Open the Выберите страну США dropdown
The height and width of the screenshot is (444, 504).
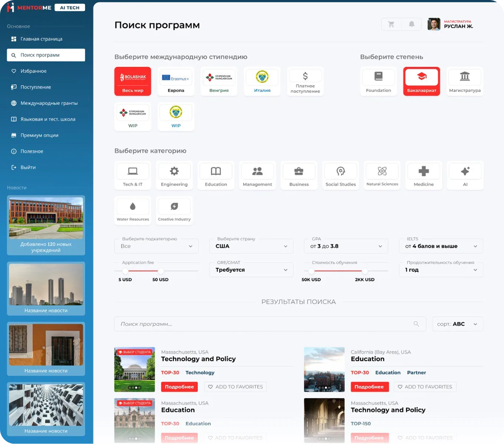point(251,246)
